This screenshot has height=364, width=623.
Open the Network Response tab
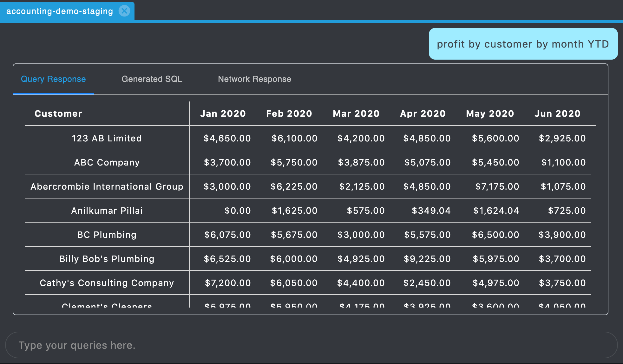tap(254, 79)
